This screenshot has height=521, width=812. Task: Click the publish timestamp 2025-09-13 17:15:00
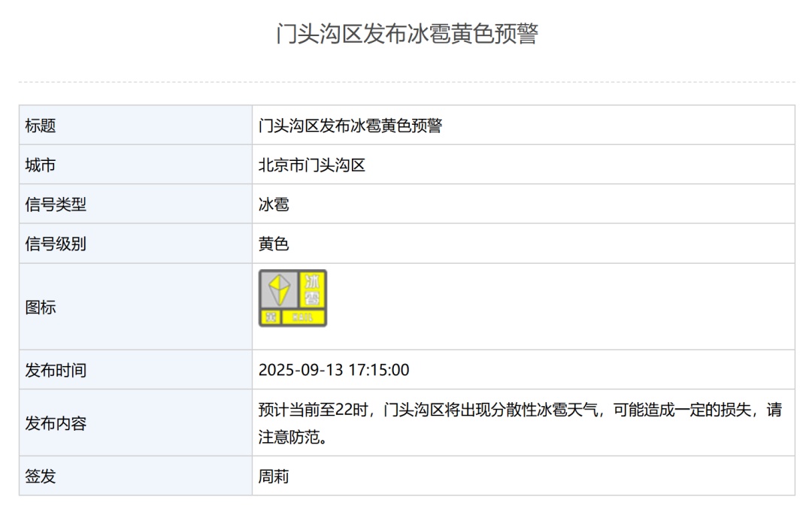(334, 370)
